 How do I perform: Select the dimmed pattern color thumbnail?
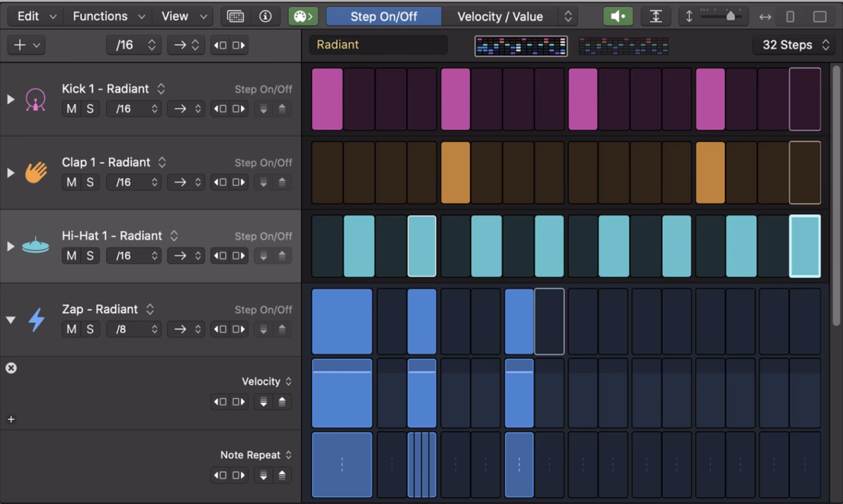click(x=623, y=46)
